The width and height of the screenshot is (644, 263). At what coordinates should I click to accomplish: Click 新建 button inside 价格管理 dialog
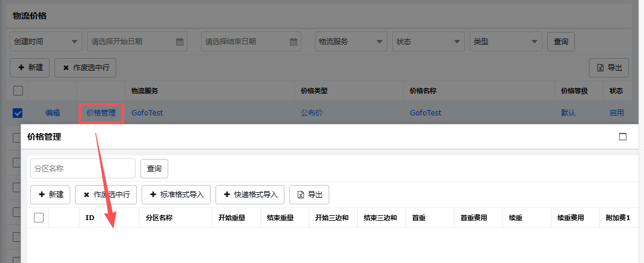50,195
